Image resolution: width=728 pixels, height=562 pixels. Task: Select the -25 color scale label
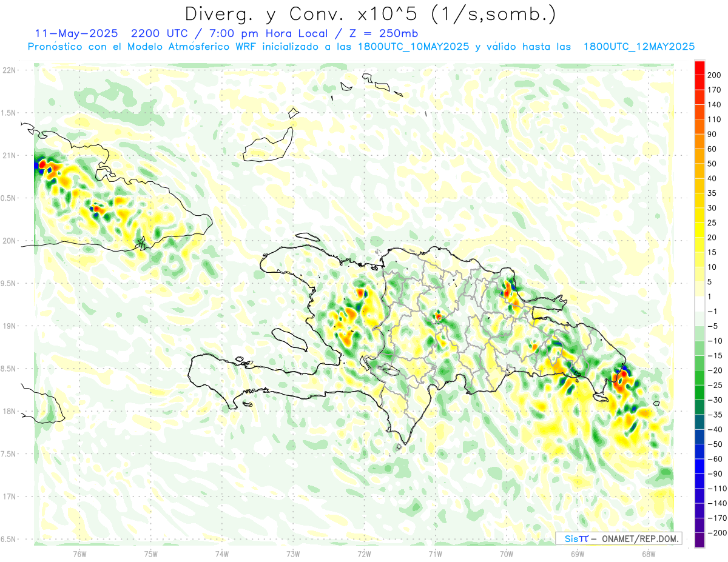pos(715,386)
